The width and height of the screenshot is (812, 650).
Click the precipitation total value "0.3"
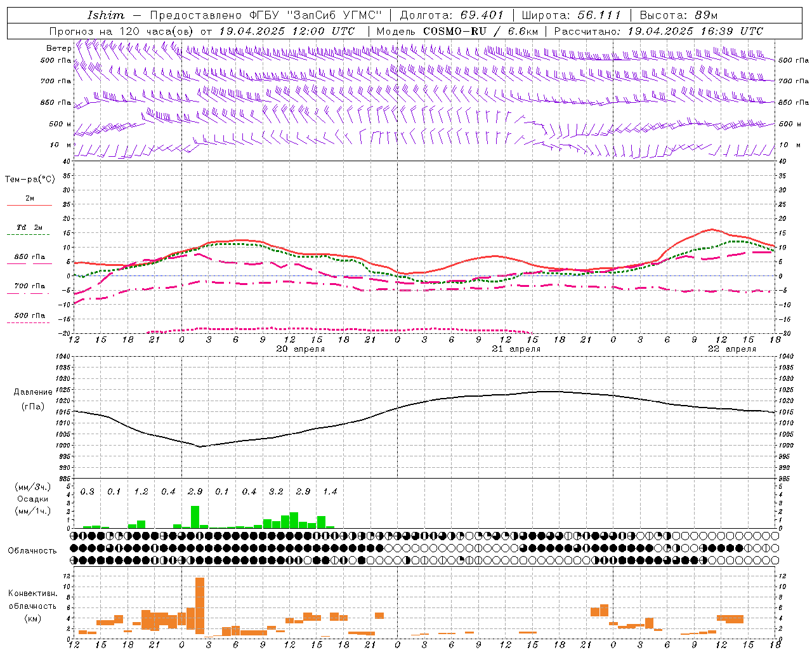click(88, 491)
